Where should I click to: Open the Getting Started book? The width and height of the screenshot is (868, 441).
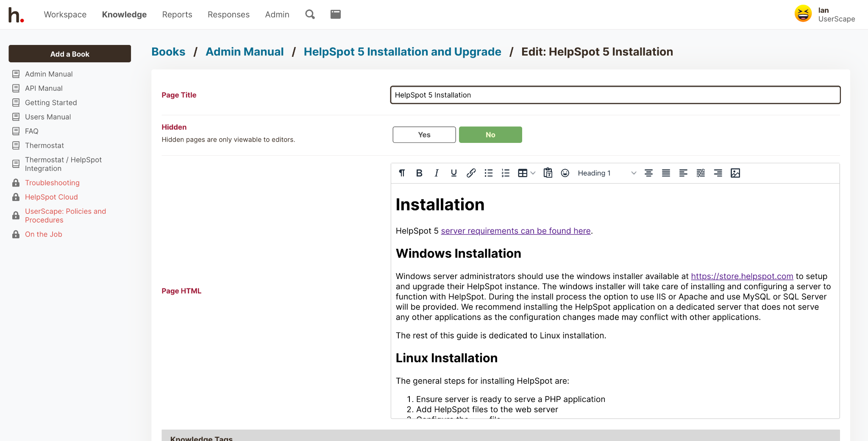tap(51, 103)
